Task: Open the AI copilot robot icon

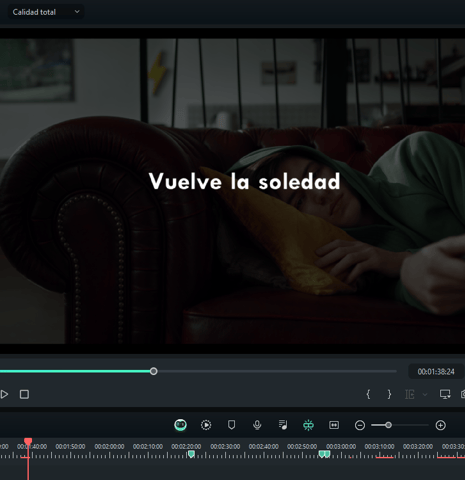Action: [180, 425]
